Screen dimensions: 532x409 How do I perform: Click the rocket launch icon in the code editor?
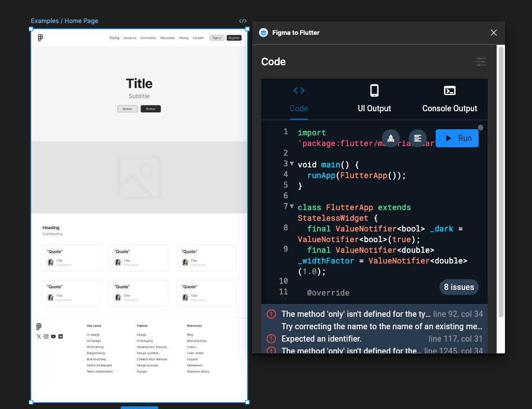pos(390,138)
